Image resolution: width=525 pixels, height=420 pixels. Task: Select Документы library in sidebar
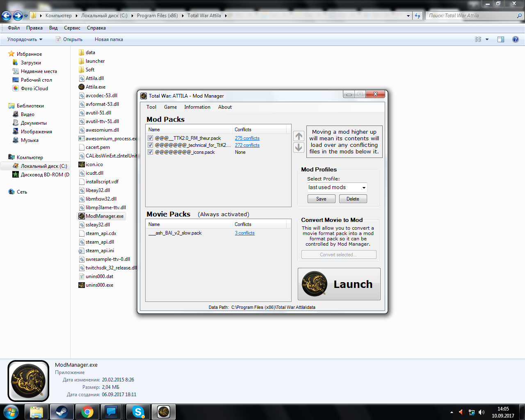(x=30, y=123)
